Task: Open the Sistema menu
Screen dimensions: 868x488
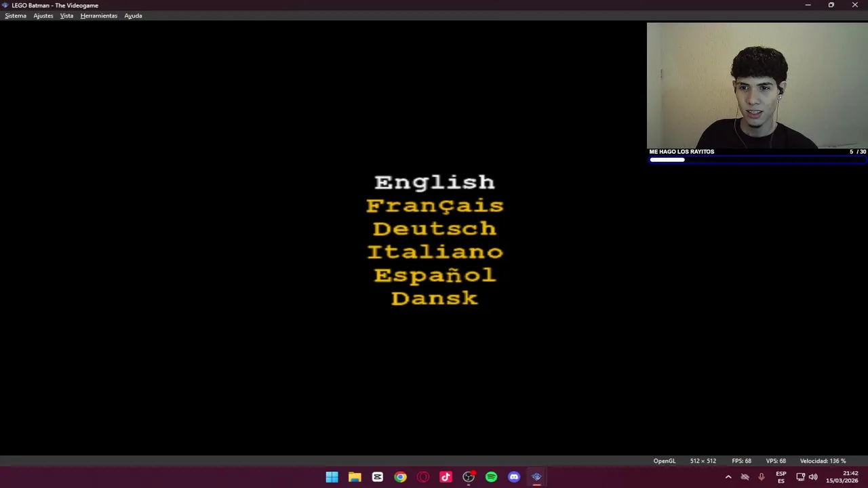Action: (16, 16)
